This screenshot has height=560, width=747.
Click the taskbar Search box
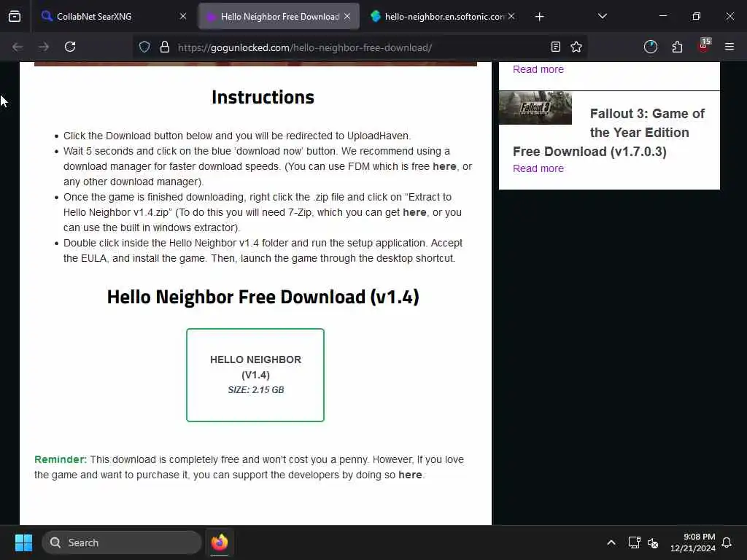(x=122, y=542)
